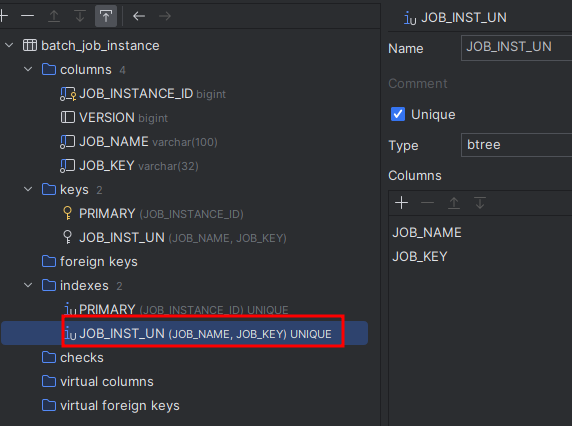Click the virtual foreign keys folder icon
Image resolution: width=572 pixels, height=426 pixels.
[49, 406]
